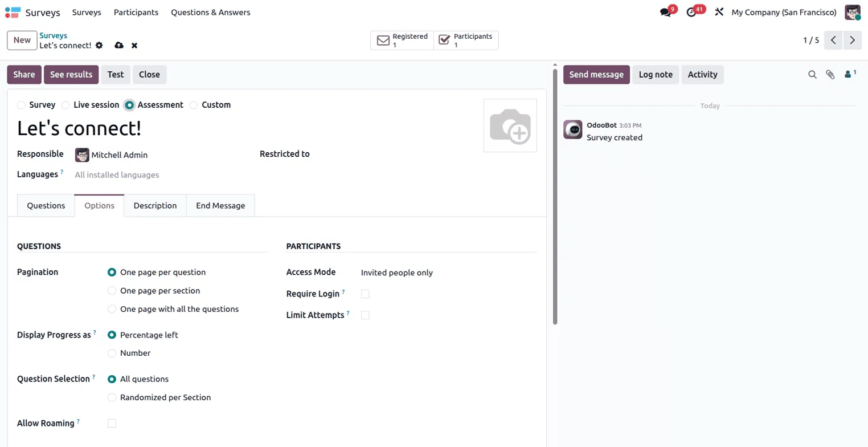
Task: Switch to the End Message tab
Action: pos(220,205)
